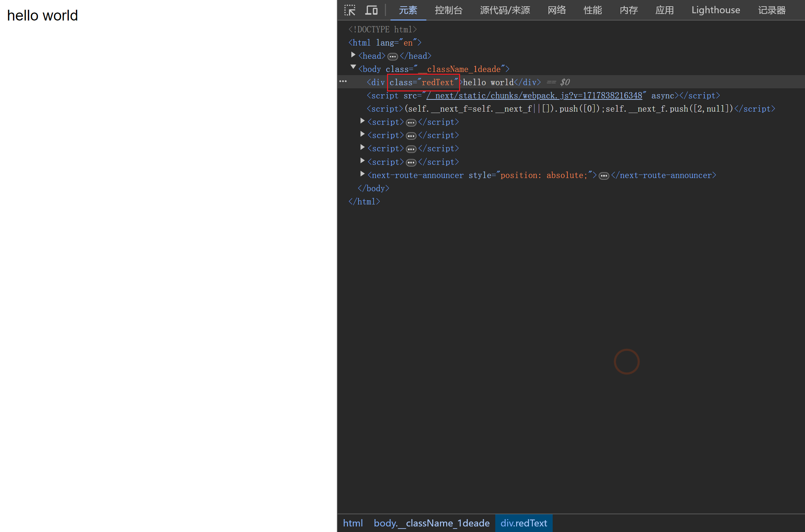Expand the second collapsed script element
The image size is (805, 532).
362,134
